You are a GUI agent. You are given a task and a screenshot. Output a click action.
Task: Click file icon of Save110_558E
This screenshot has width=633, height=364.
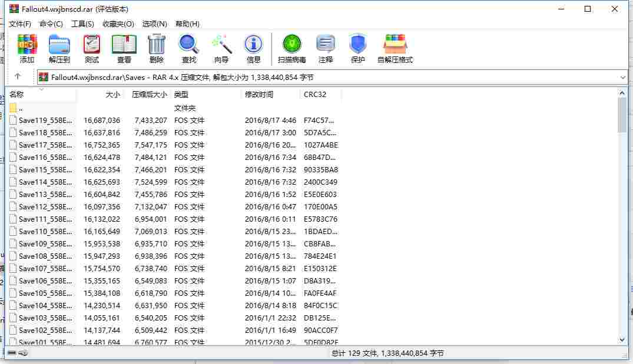tap(13, 231)
